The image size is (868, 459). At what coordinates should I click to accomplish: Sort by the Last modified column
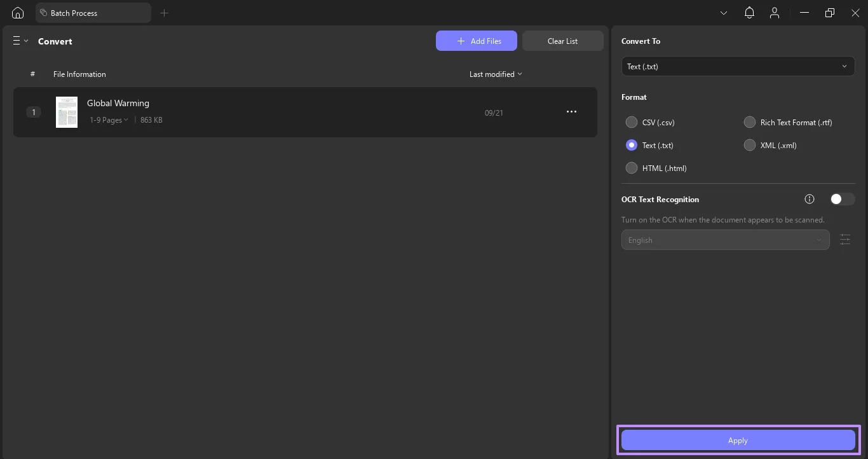(x=495, y=74)
